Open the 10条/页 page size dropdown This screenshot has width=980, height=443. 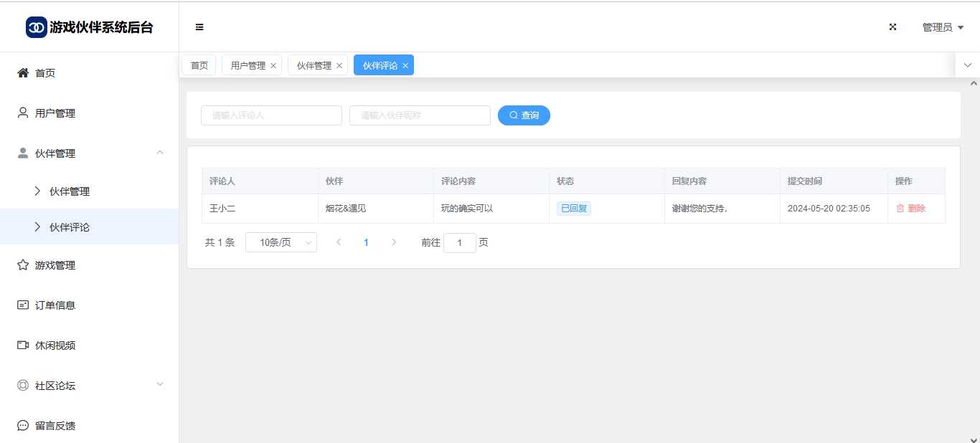[281, 242]
